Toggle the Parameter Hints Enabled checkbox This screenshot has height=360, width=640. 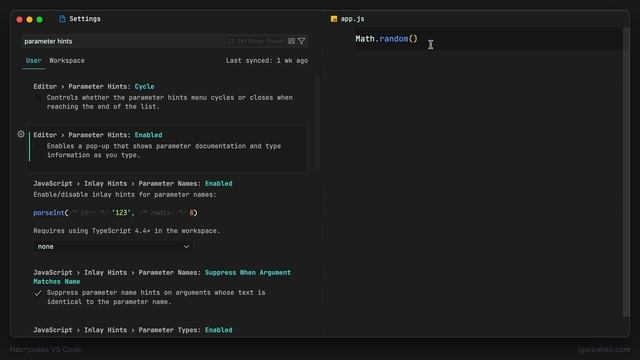(38, 146)
